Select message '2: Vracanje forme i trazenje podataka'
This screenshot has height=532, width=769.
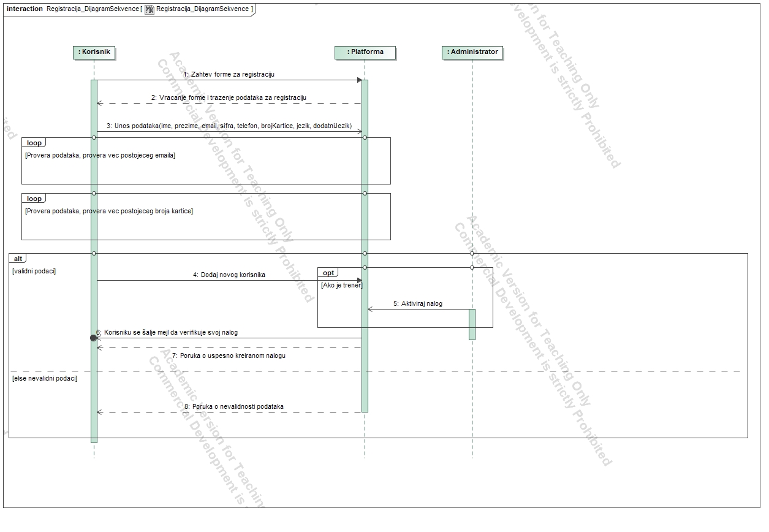229,97
